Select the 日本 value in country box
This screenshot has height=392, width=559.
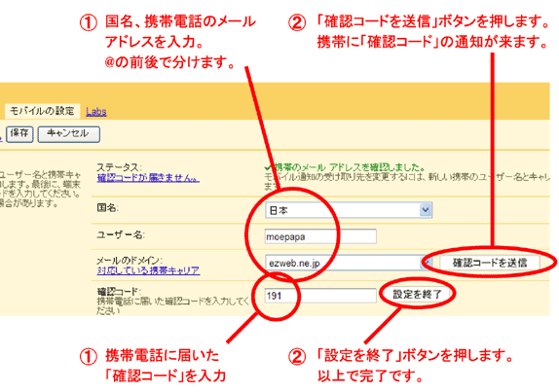point(279,210)
